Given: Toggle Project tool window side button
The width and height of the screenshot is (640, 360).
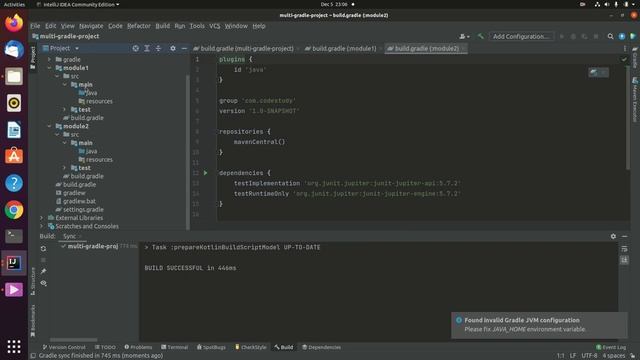Looking at the screenshot, I should click(x=33, y=58).
